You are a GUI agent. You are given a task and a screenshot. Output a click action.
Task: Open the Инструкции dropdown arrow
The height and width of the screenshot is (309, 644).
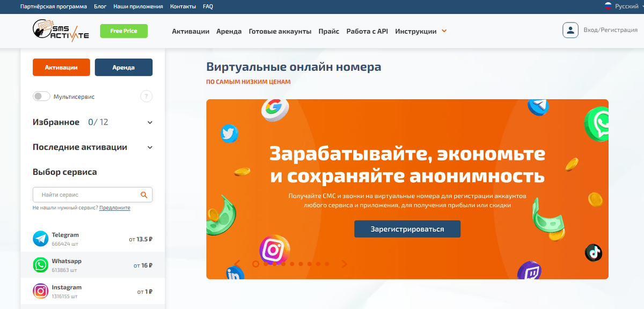[x=444, y=31]
